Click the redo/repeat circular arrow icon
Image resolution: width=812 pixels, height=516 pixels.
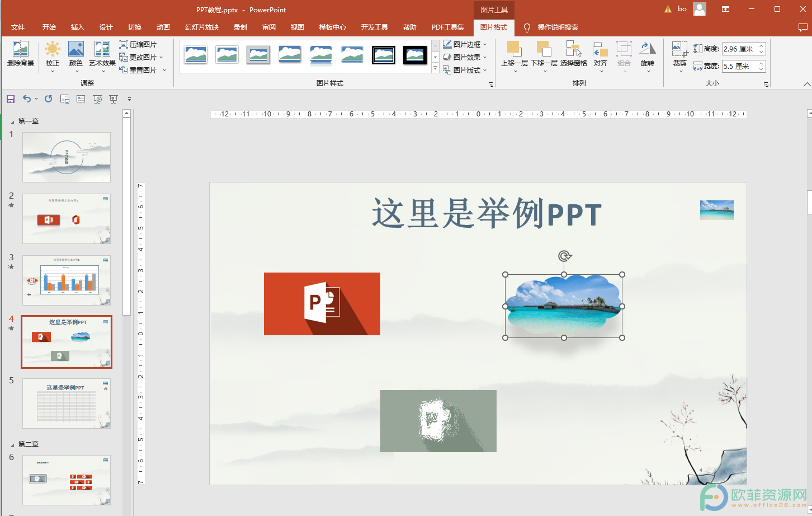(49, 99)
